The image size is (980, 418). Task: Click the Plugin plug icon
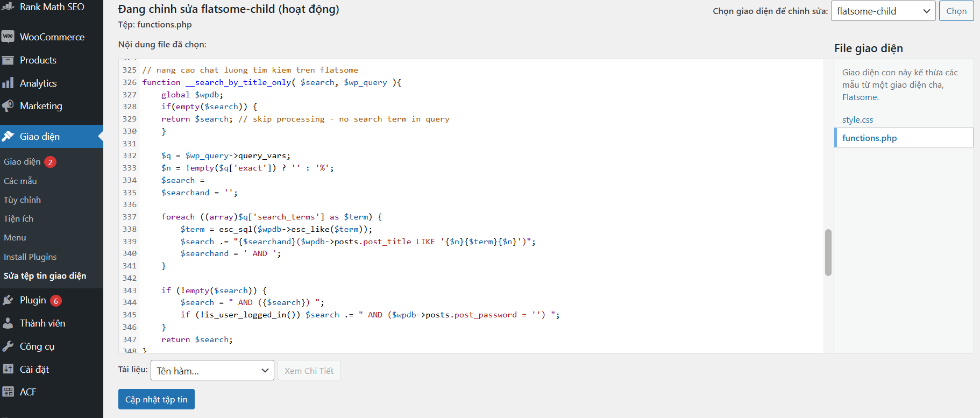tap(8, 300)
